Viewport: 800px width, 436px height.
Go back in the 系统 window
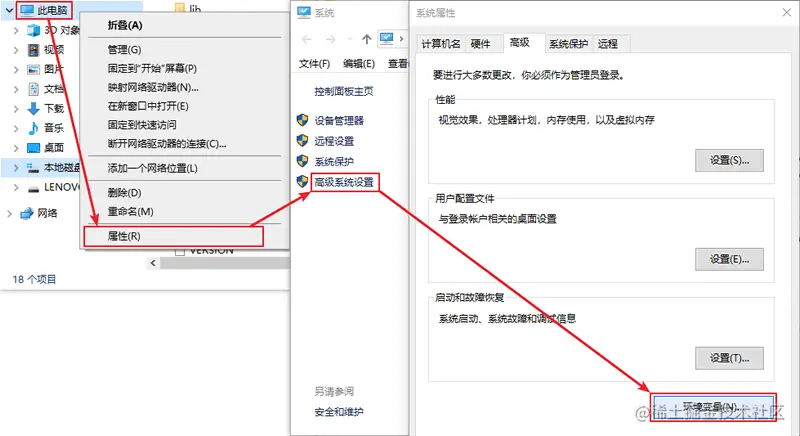tap(307, 39)
